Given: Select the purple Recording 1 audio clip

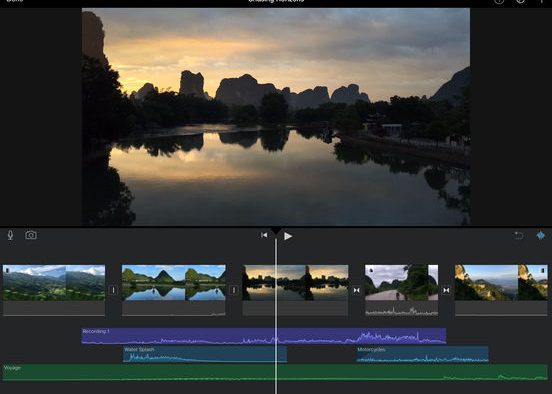Looking at the screenshot, I should [264, 336].
